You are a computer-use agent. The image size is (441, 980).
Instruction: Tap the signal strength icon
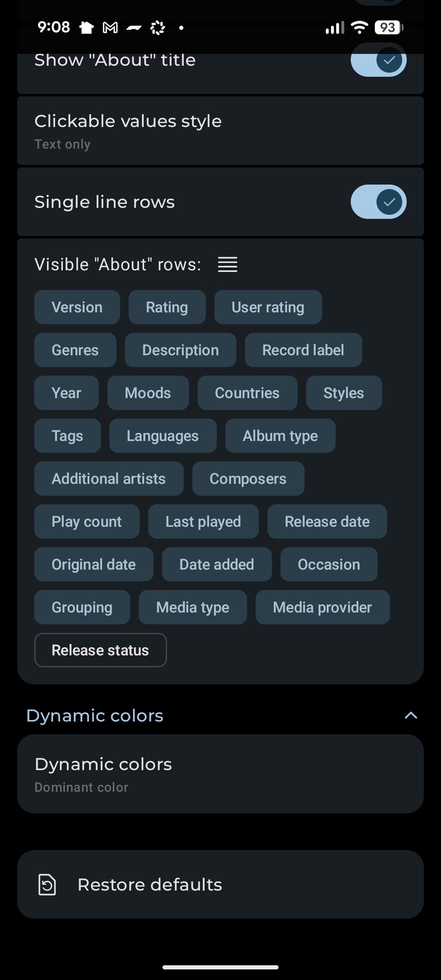click(x=335, y=27)
